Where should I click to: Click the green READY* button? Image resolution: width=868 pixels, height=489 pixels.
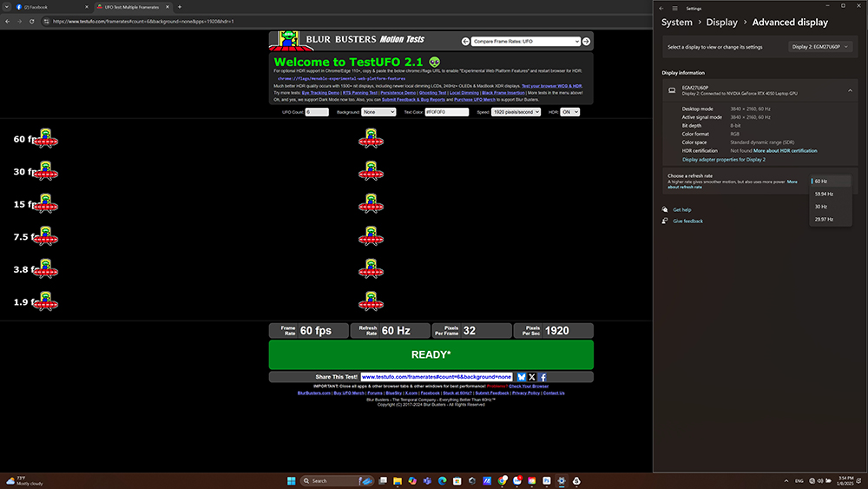coord(431,354)
